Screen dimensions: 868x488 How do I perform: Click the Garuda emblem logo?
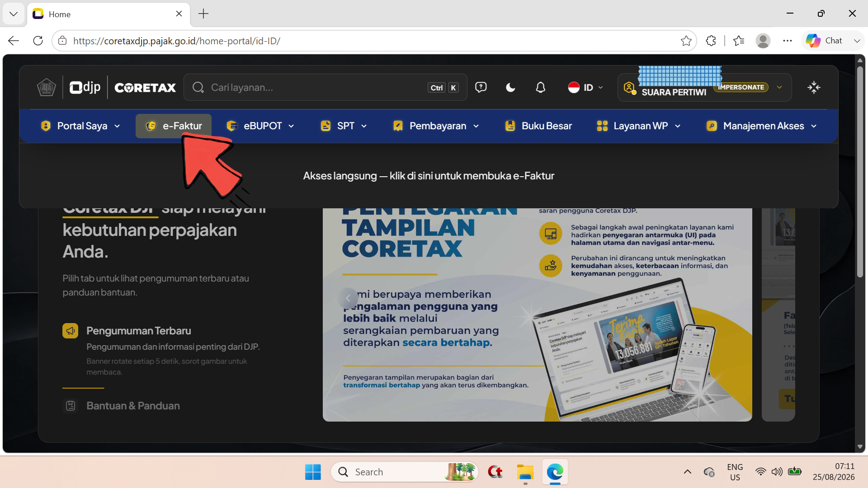coord(46,87)
